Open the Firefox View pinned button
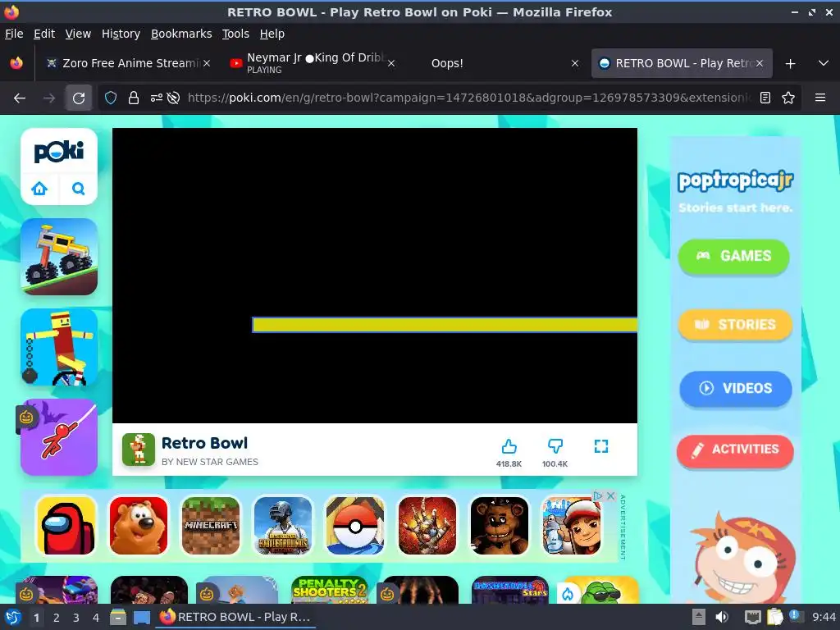Viewport: 840px width, 630px height. pos(16,63)
